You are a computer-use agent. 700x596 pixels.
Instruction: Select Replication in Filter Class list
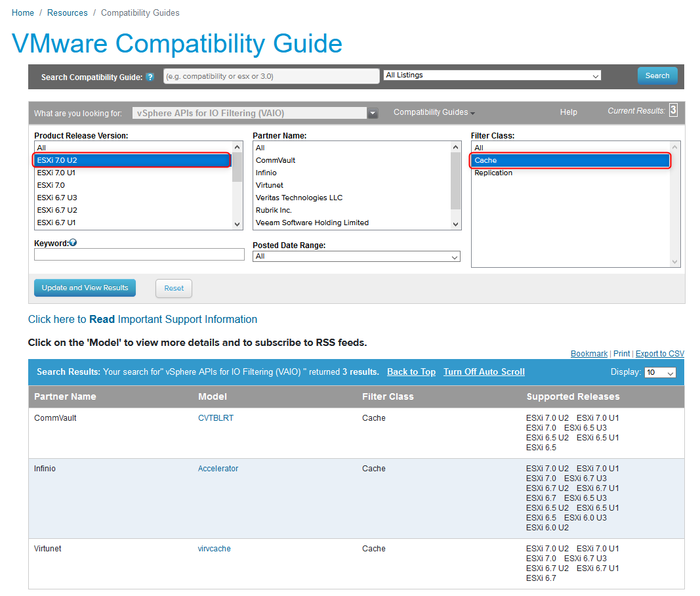pyautogui.click(x=571, y=173)
